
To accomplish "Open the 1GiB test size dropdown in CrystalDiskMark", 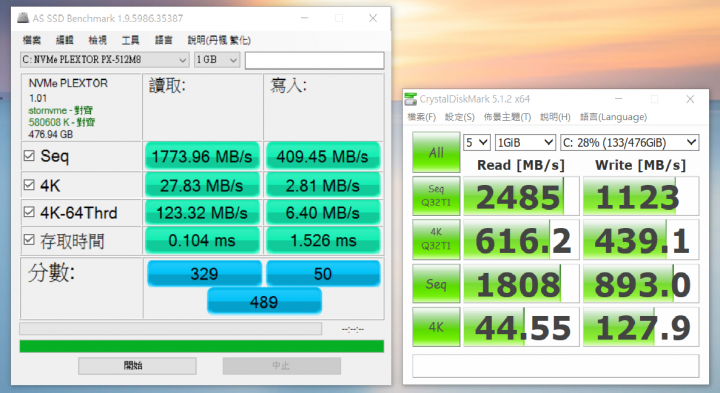I will [x=525, y=142].
